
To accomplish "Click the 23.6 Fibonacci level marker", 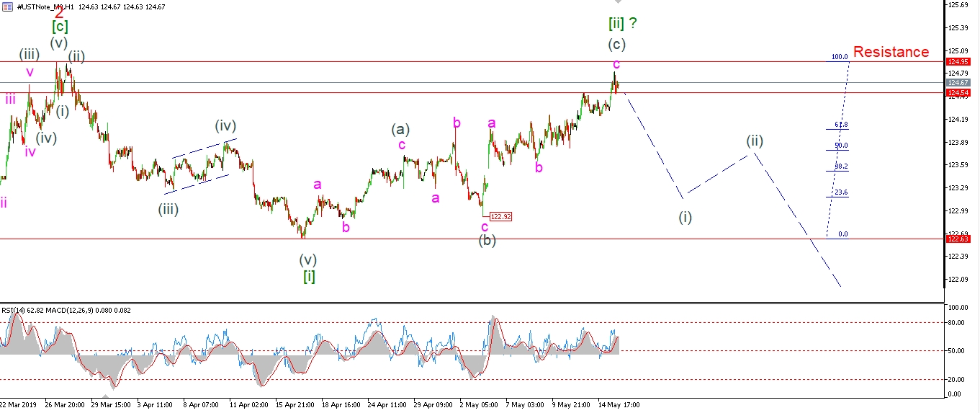I will 840,192.
